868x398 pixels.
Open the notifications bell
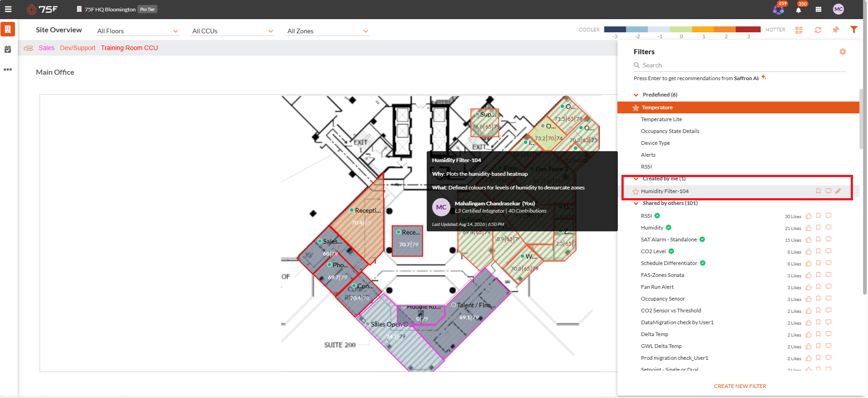pyautogui.click(x=798, y=10)
